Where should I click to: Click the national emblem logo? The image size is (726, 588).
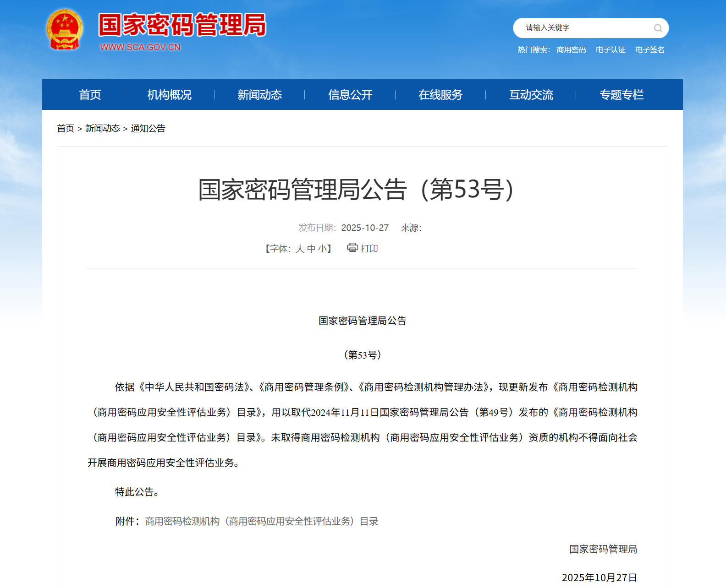click(65, 30)
